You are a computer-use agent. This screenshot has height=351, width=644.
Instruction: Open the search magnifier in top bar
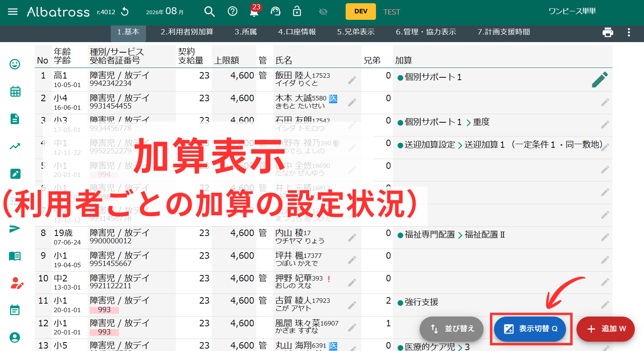click(x=209, y=11)
